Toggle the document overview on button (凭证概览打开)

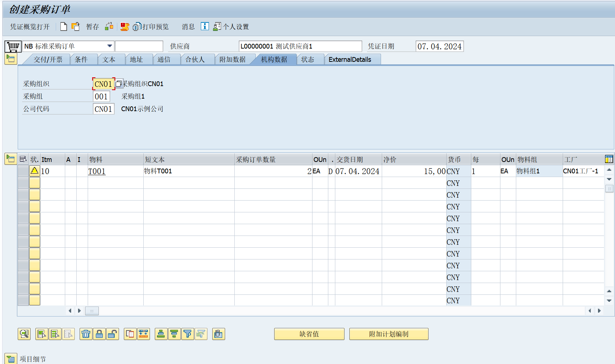pyautogui.click(x=30, y=27)
